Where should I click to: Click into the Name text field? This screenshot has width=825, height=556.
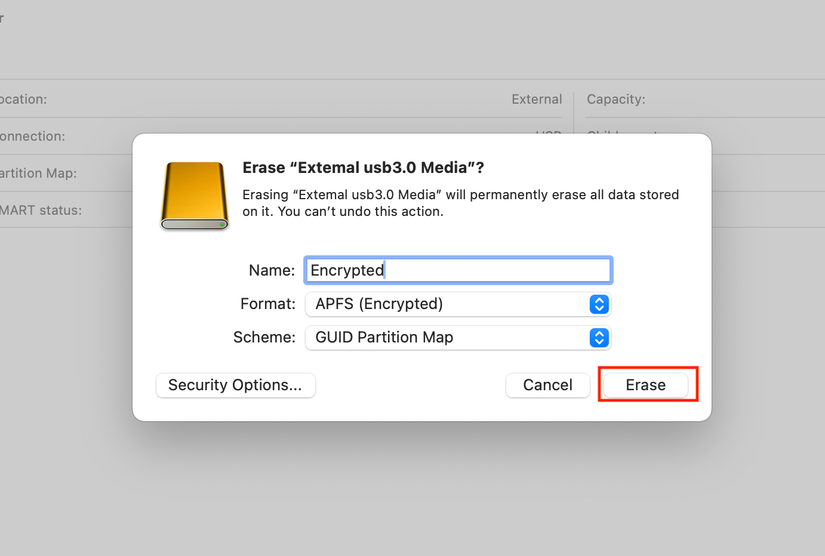457,270
